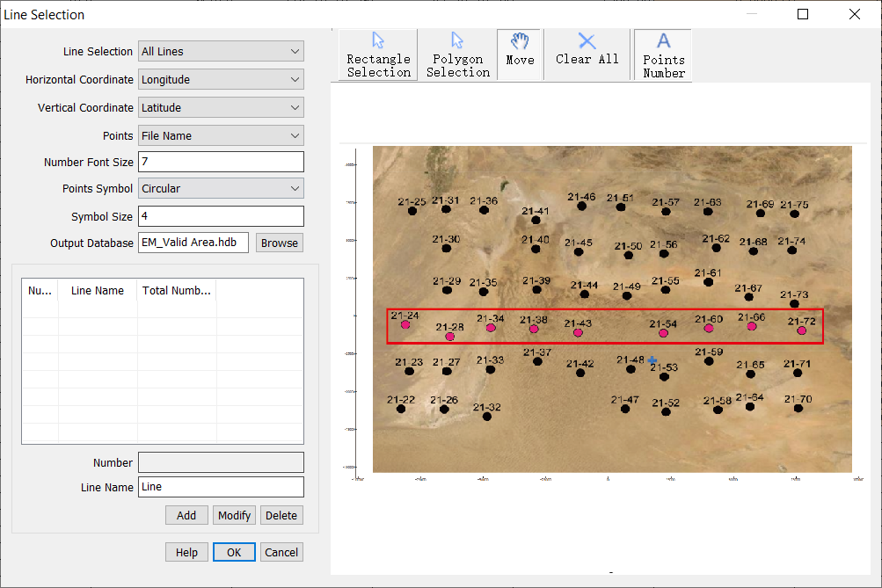Click the Nu... column header
The image size is (882, 588).
pos(40,291)
